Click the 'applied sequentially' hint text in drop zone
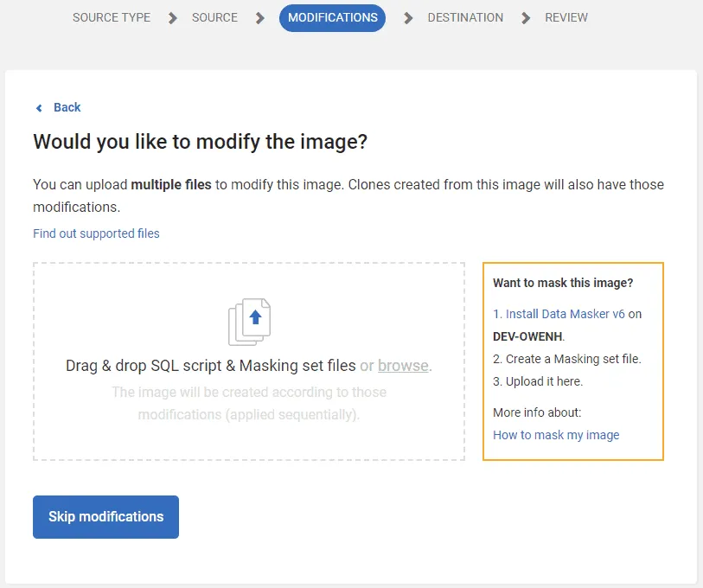Image resolution: width=703 pixels, height=588 pixels. 249,414
